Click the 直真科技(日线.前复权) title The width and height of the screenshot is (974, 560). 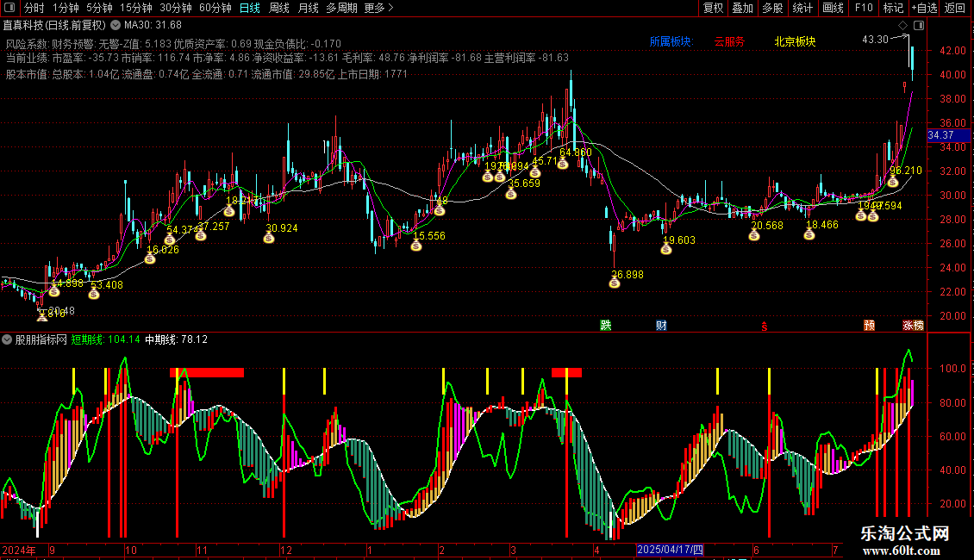click(54, 25)
